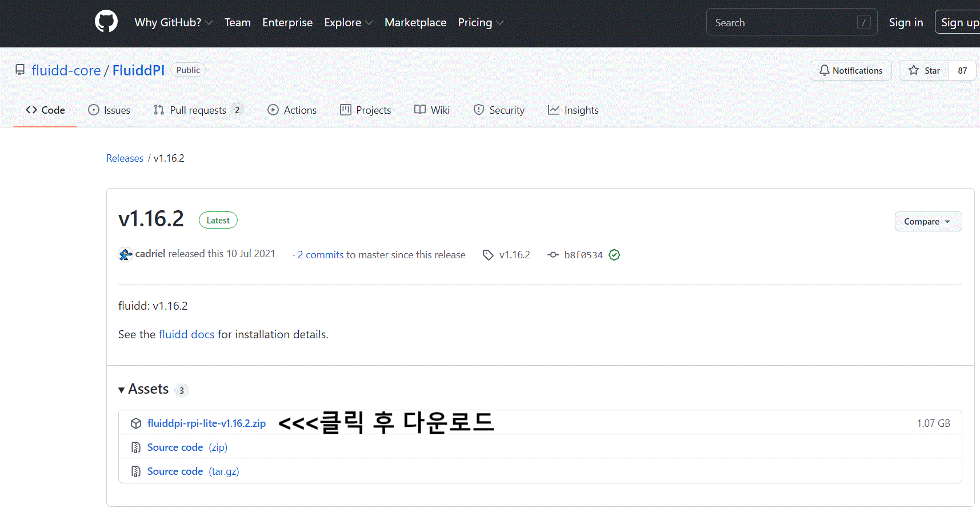Click the 87 stargazers count
Screen dimensions: 980x512
(x=962, y=70)
